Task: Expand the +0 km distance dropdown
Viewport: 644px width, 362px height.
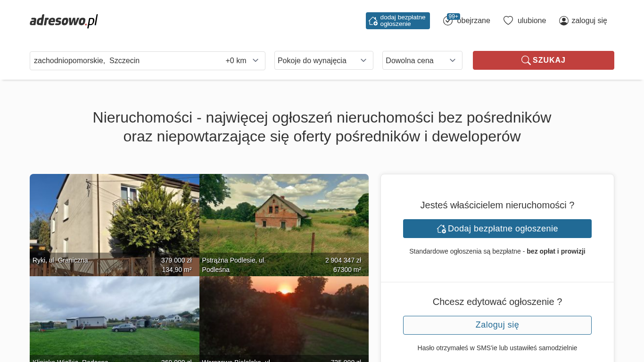Action: coord(242,60)
